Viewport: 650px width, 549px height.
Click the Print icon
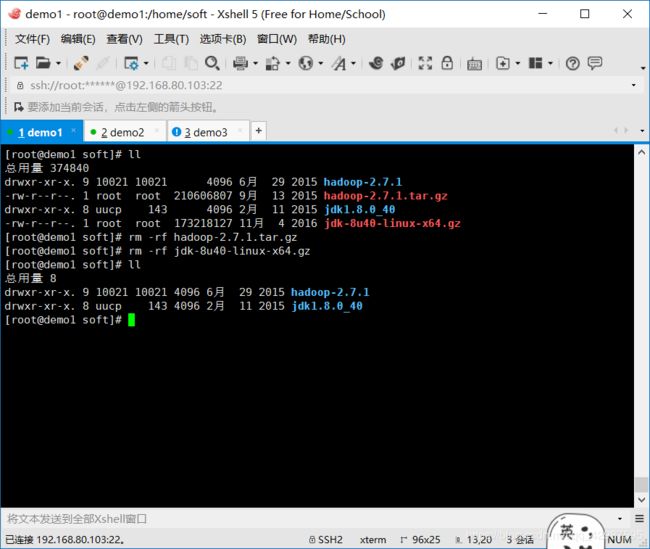(240, 63)
